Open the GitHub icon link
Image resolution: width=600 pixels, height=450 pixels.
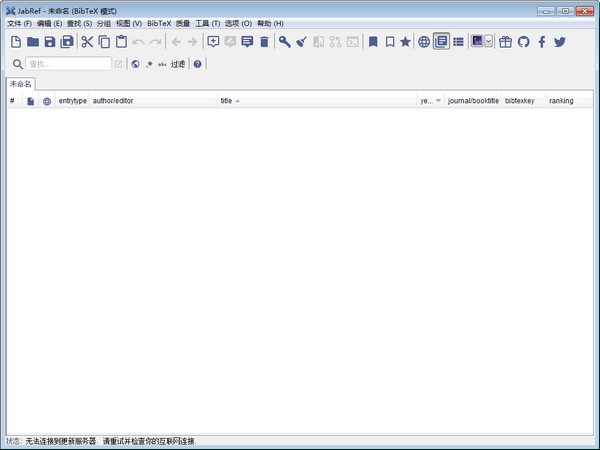(523, 42)
